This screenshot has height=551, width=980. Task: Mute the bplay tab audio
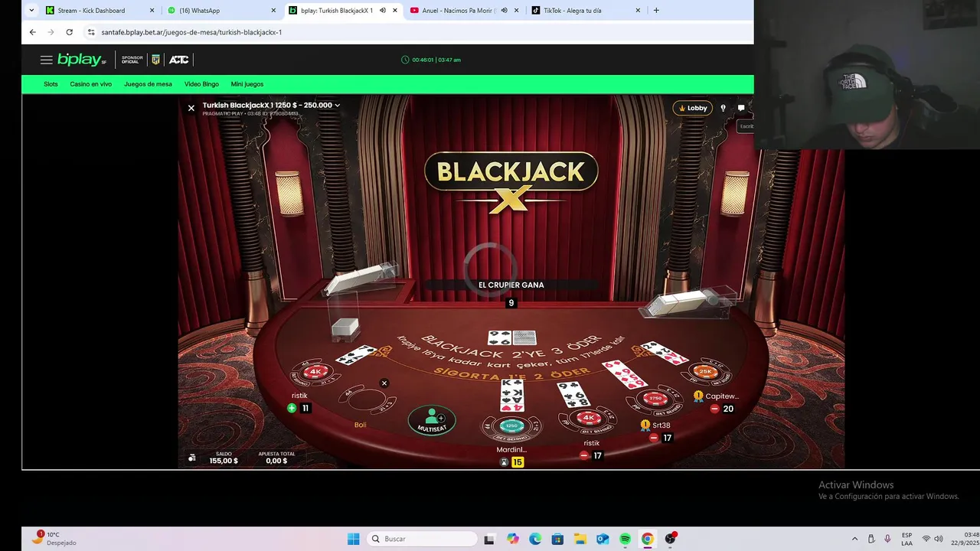pyautogui.click(x=383, y=11)
